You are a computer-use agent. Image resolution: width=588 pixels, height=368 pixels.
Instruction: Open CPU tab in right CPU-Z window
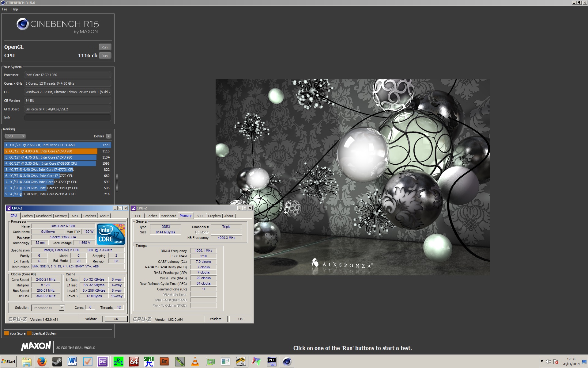138,216
